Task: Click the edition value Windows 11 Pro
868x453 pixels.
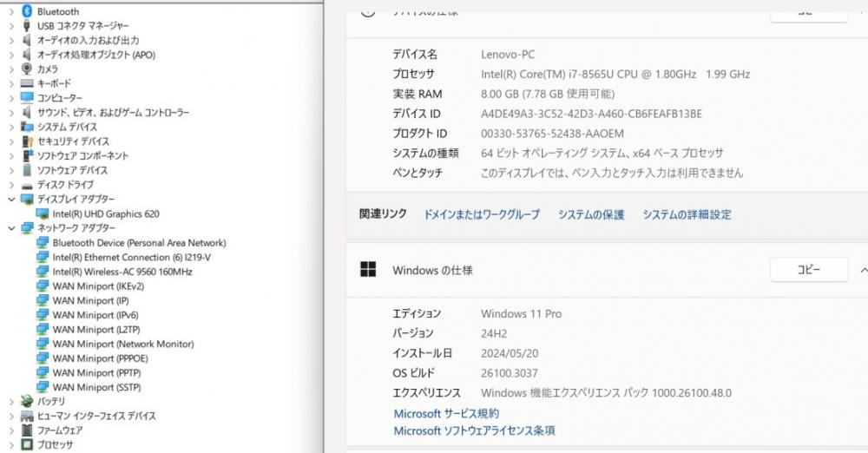Action: 521,313
